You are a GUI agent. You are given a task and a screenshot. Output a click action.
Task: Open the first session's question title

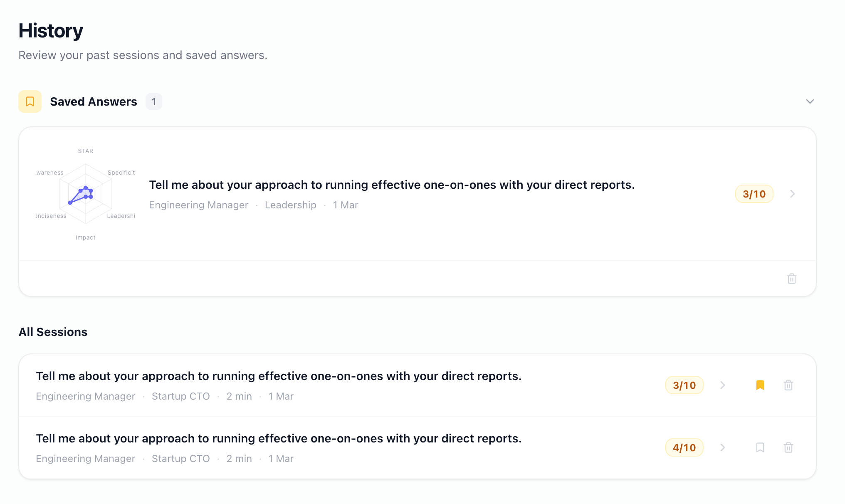(279, 376)
